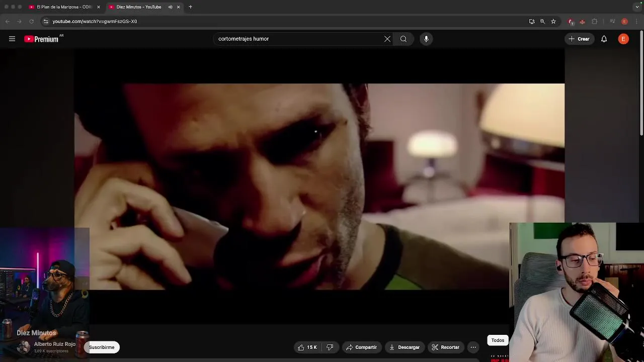
Task: Close the El Plan de la Mariposa tab
Action: coord(99,7)
